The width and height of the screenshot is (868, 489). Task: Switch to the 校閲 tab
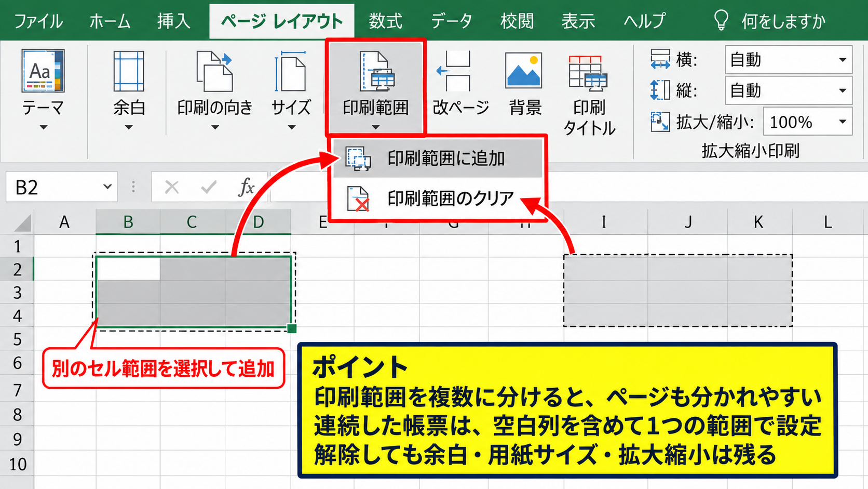point(517,21)
